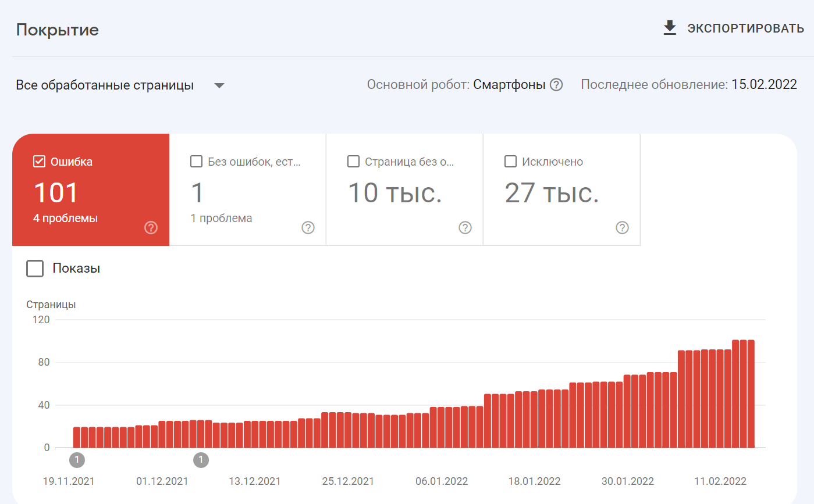Open help icon in Без ошибок card
Screen dimensions: 814x504
tap(308, 228)
